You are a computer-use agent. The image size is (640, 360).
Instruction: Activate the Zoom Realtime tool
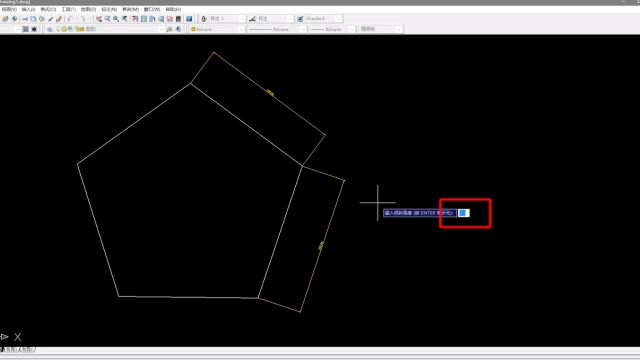107,19
